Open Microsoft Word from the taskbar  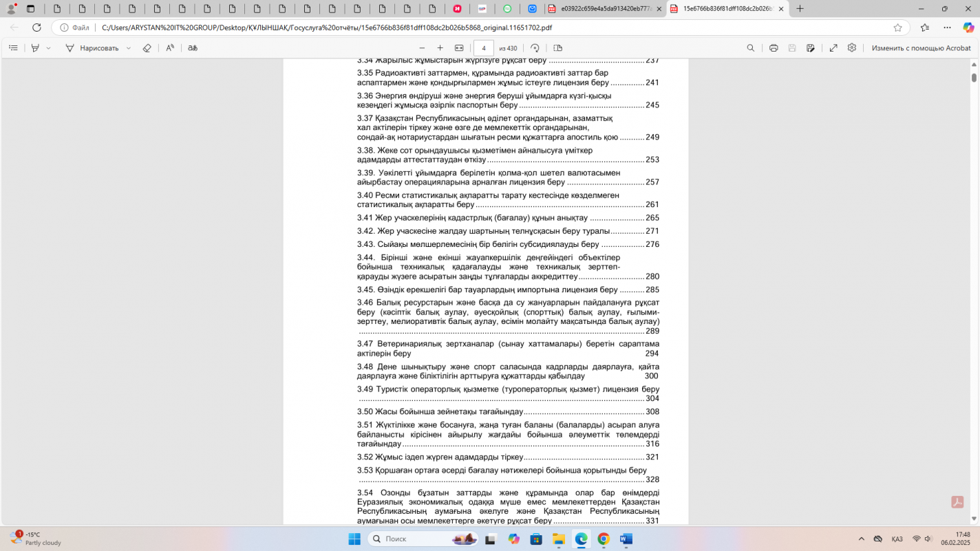coord(626,539)
